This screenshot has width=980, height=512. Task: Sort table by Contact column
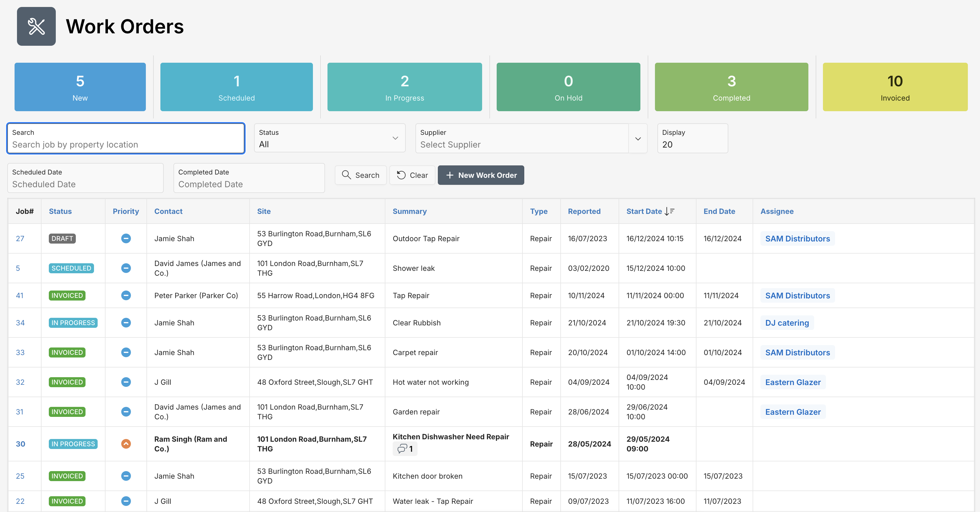tap(168, 211)
